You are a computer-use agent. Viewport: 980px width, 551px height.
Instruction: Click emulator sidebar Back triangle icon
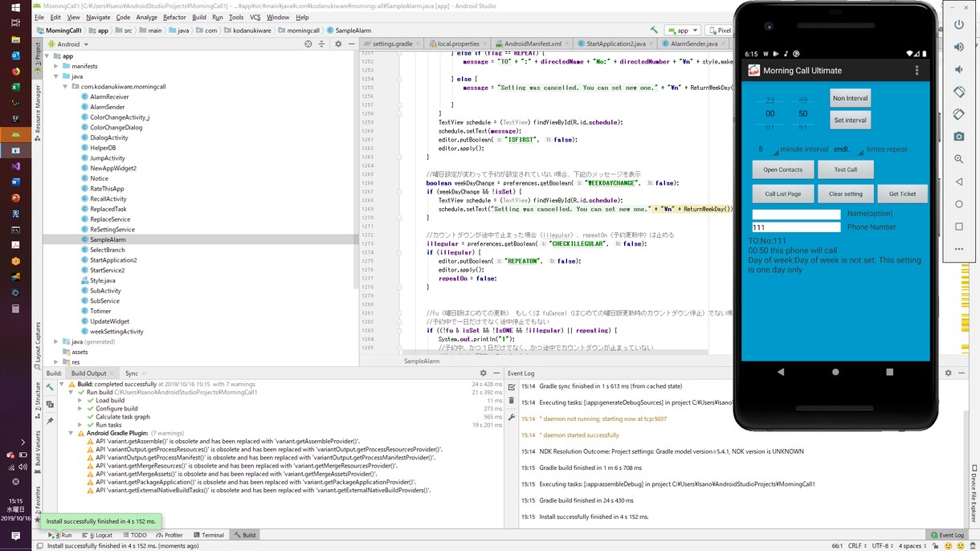(958, 182)
